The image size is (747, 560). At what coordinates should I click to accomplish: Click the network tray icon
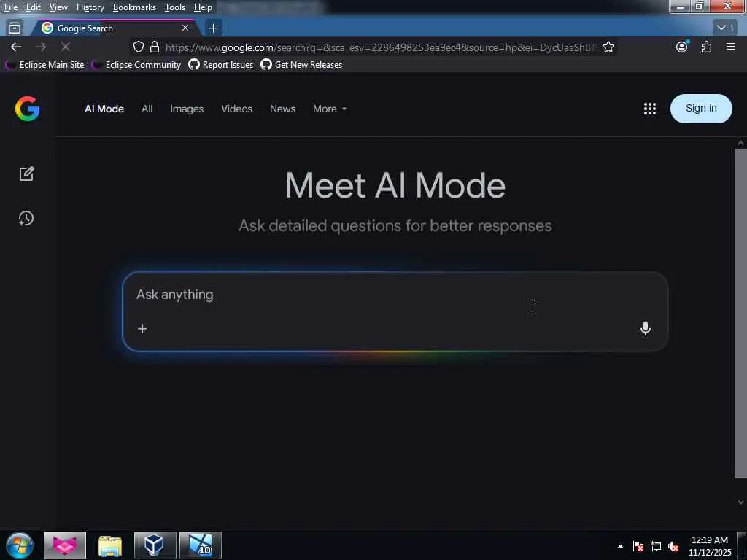click(656, 546)
